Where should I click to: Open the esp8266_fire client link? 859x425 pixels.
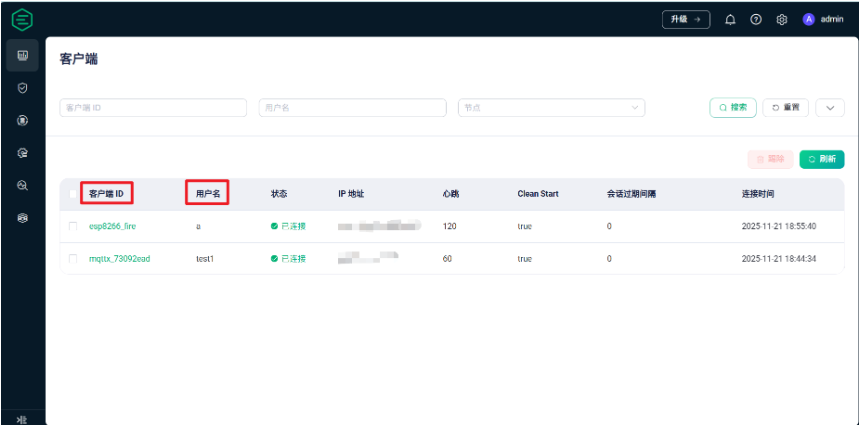coord(112,226)
